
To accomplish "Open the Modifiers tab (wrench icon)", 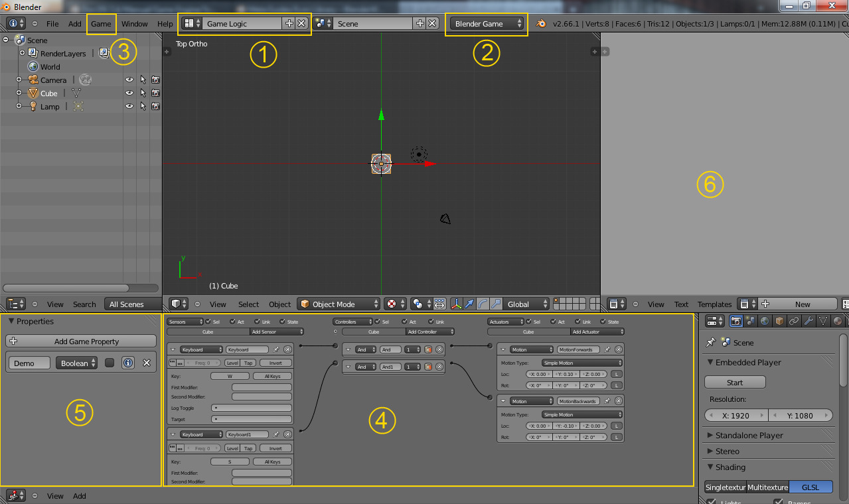I will pos(808,322).
